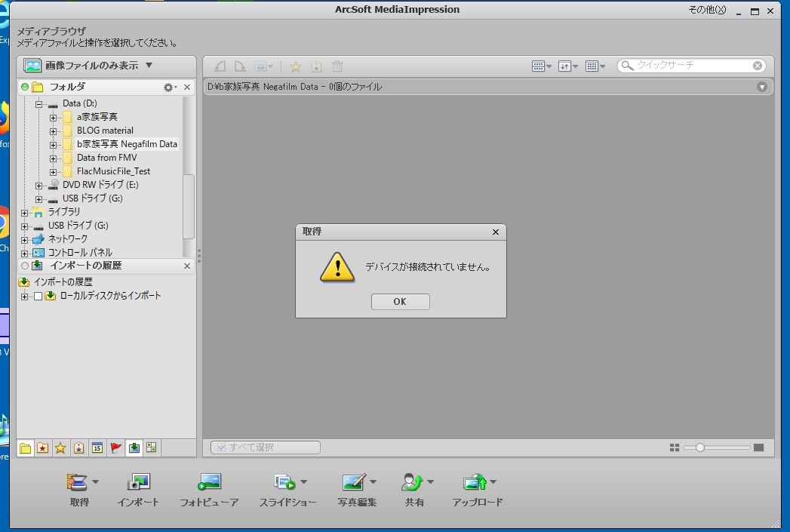Close the 取得 warning dialog
This screenshot has width=790, height=532.
click(495, 232)
